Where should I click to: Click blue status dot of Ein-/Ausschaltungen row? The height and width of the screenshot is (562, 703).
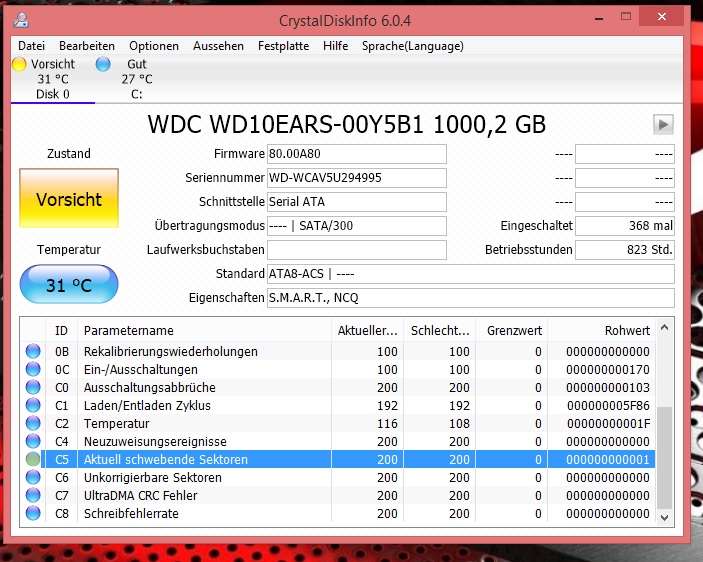[x=33, y=369]
